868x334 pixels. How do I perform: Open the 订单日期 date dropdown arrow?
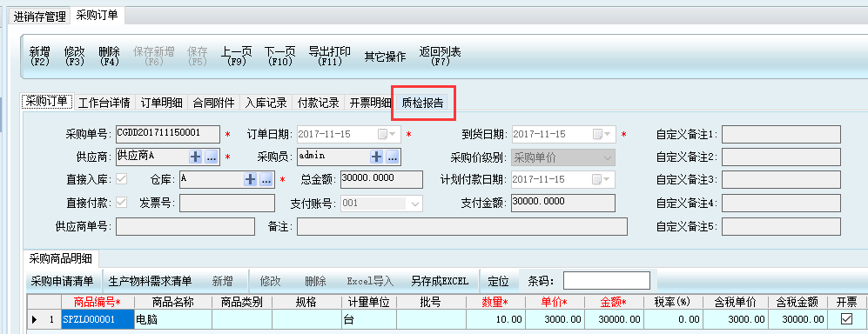(393, 134)
